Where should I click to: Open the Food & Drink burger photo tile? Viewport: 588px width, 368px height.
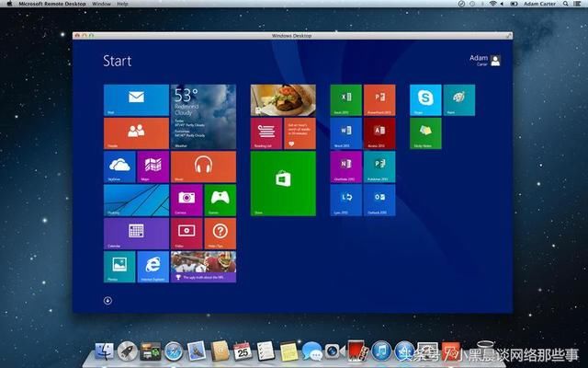[x=283, y=99]
